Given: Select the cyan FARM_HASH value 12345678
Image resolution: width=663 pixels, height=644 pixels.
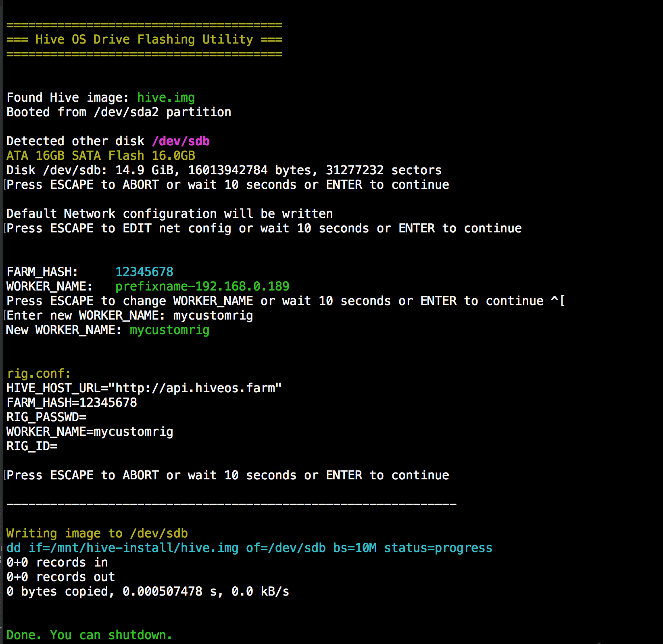Looking at the screenshot, I should [x=144, y=272].
